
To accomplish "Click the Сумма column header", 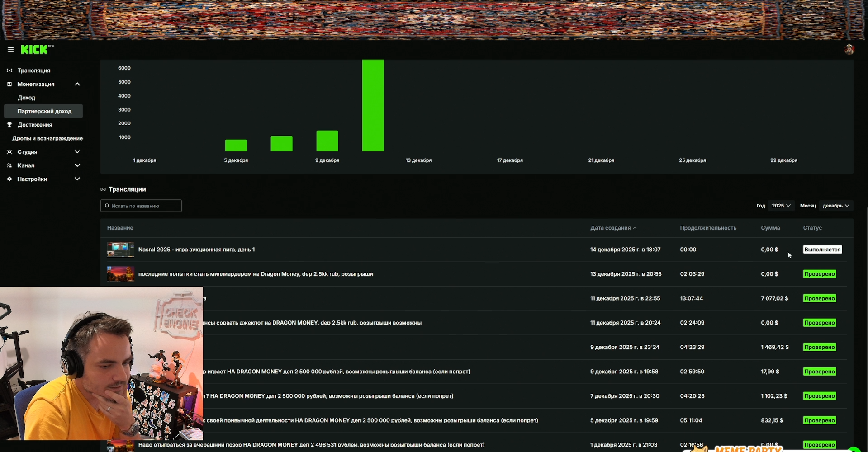I will click(x=770, y=228).
